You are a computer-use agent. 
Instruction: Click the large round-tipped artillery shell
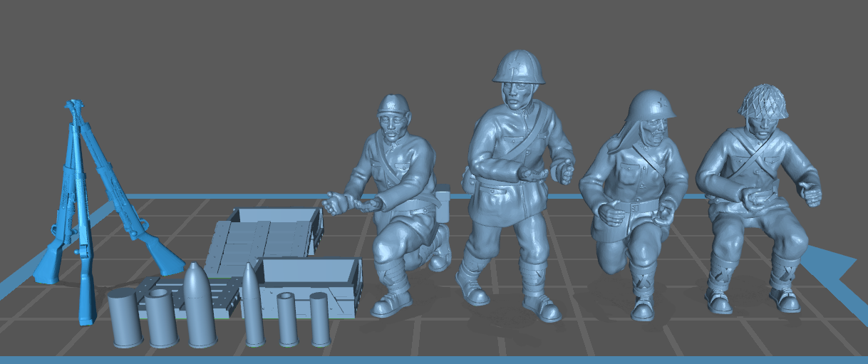click(x=200, y=308)
